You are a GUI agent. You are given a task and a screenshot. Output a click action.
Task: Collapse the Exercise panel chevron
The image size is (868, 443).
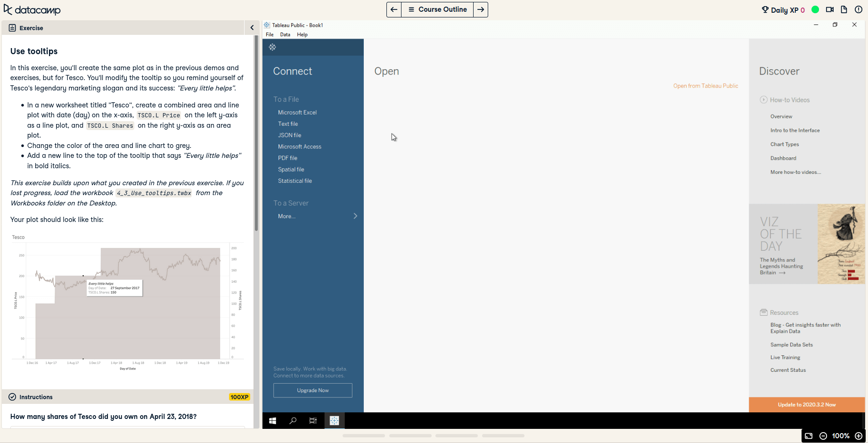click(x=252, y=28)
